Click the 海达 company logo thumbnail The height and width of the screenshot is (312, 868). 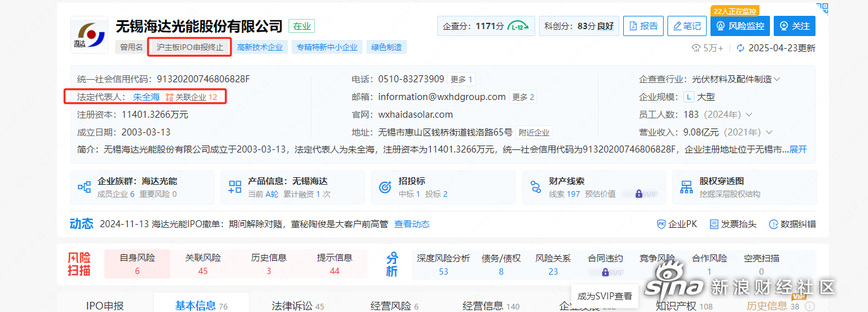[89, 35]
